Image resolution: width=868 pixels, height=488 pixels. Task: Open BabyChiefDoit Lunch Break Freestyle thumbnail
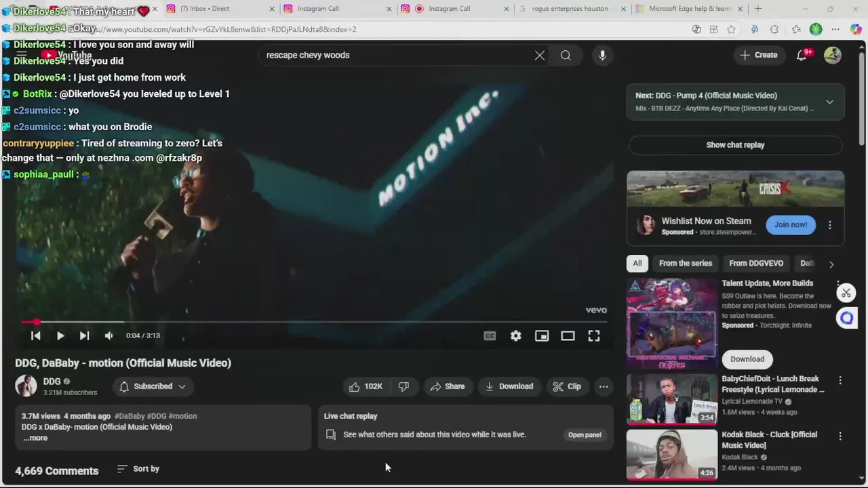(x=671, y=399)
